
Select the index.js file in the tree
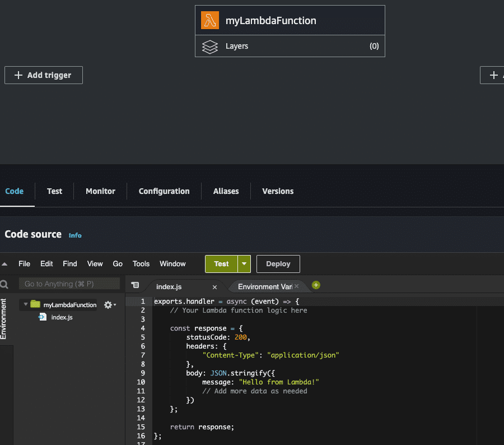tap(61, 317)
